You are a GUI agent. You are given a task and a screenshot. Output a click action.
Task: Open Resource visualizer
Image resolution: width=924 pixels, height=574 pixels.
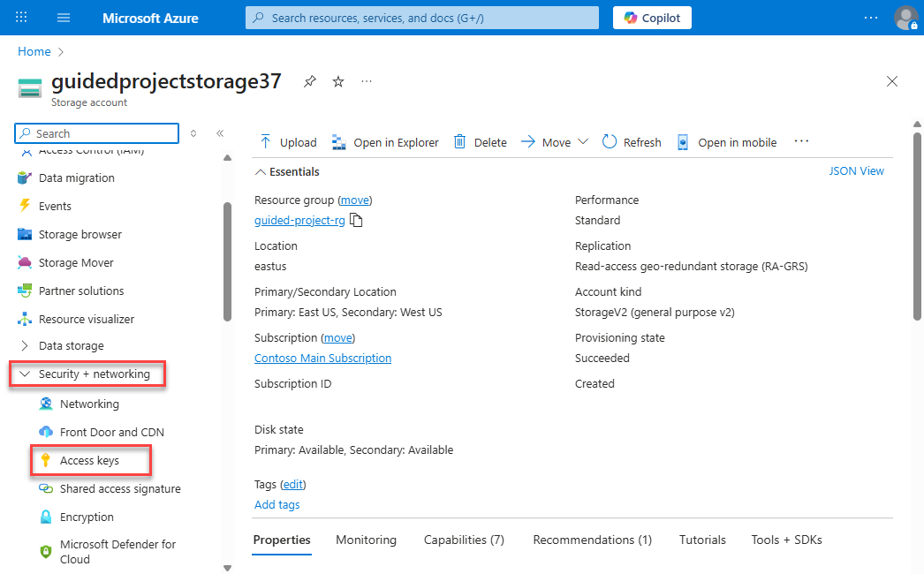75,320
